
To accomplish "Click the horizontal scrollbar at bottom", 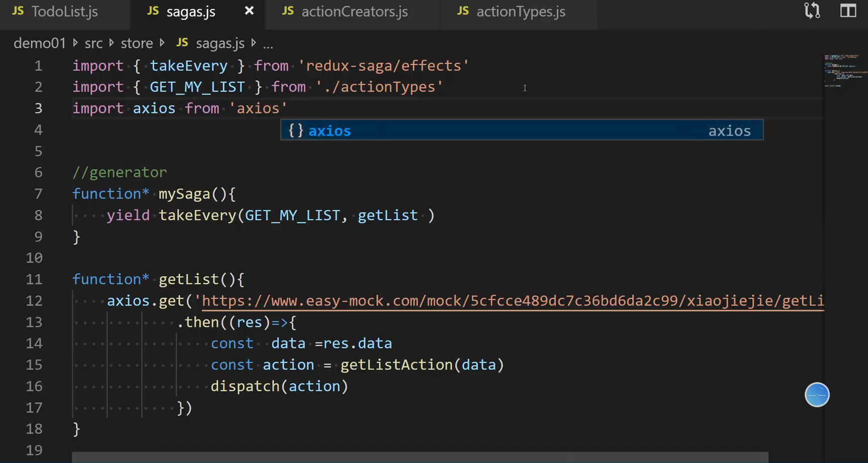I will pyautogui.click(x=420, y=457).
